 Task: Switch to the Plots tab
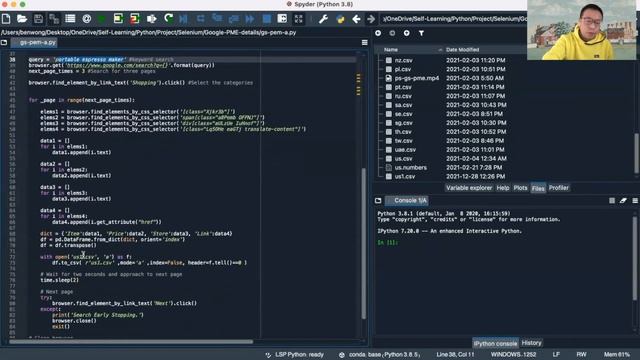(520, 188)
